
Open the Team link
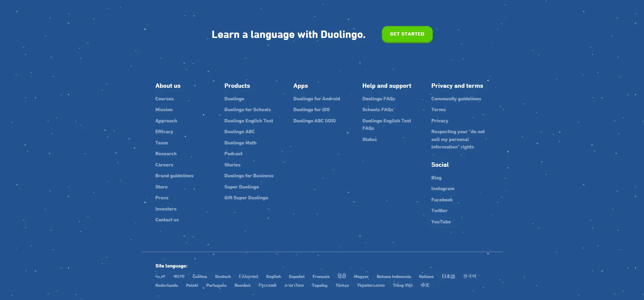[x=162, y=143]
